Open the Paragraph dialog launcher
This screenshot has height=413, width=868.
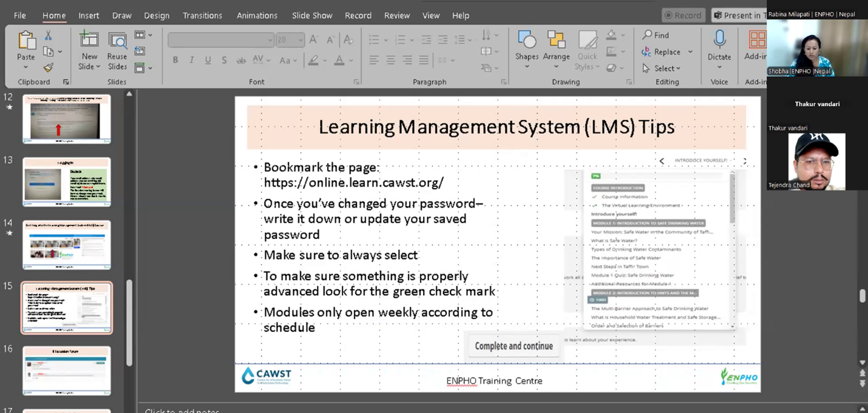(x=504, y=82)
